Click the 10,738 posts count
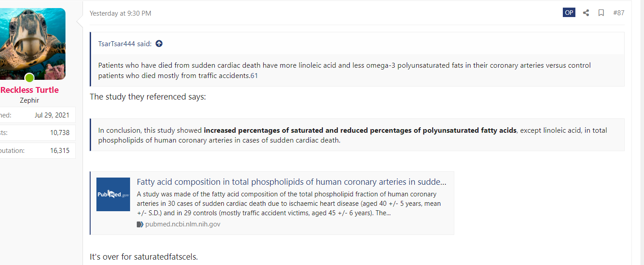 click(x=60, y=133)
